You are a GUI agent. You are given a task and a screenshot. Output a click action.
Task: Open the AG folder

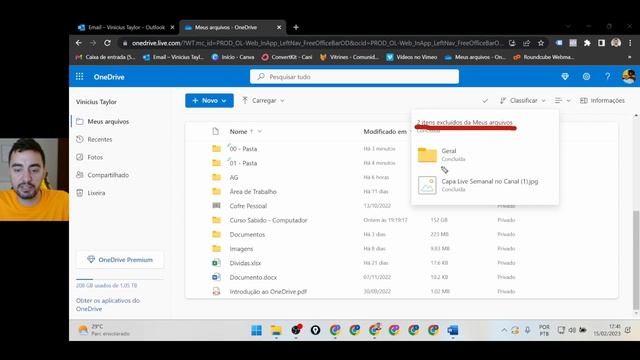pos(233,178)
